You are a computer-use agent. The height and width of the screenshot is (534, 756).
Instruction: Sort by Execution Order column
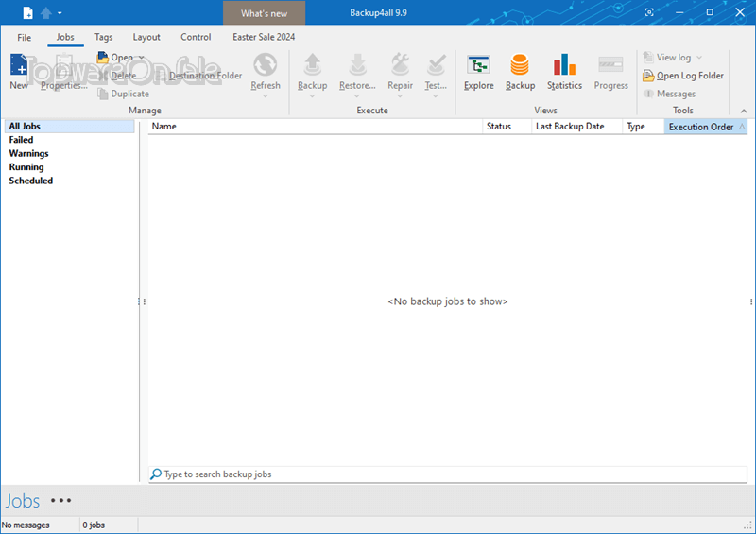(706, 127)
